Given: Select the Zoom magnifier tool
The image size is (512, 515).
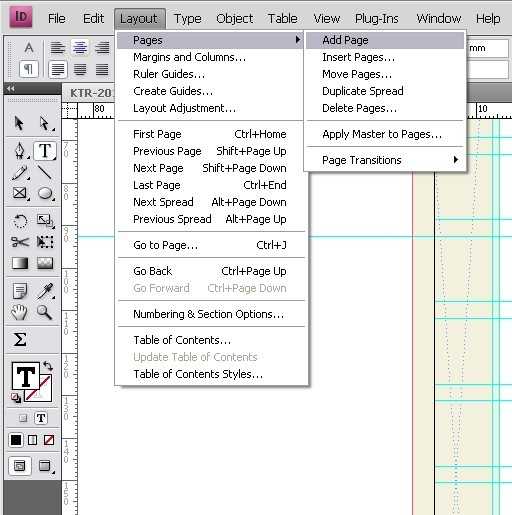Looking at the screenshot, I should click(44, 312).
